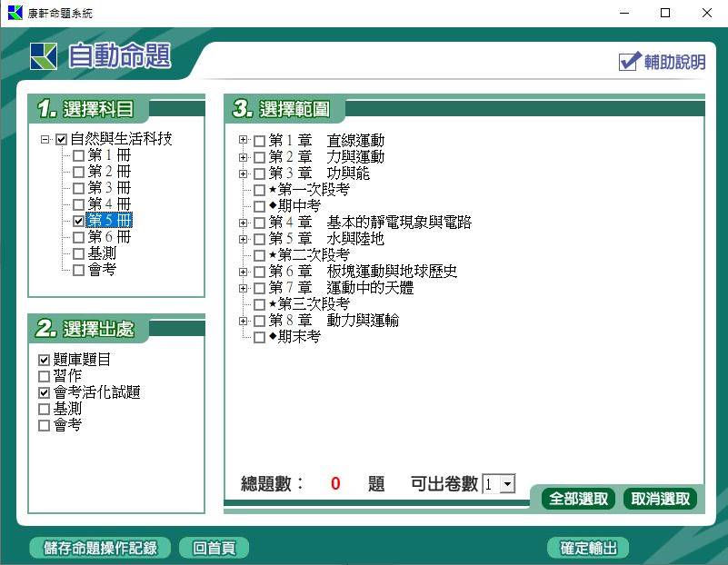Uncheck the 第 5 冊 checkbox

pyautogui.click(x=78, y=221)
